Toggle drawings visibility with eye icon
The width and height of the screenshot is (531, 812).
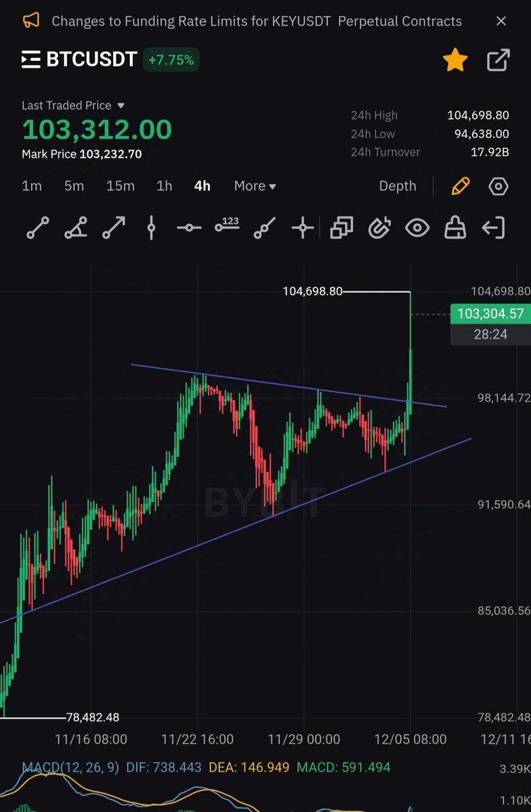pyautogui.click(x=417, y=228)
